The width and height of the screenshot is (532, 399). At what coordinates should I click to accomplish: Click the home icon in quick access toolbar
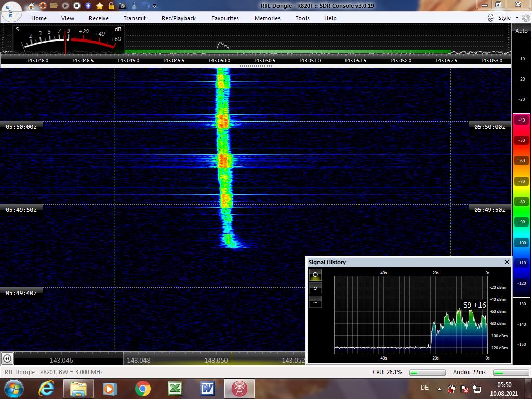coord(31,6)
